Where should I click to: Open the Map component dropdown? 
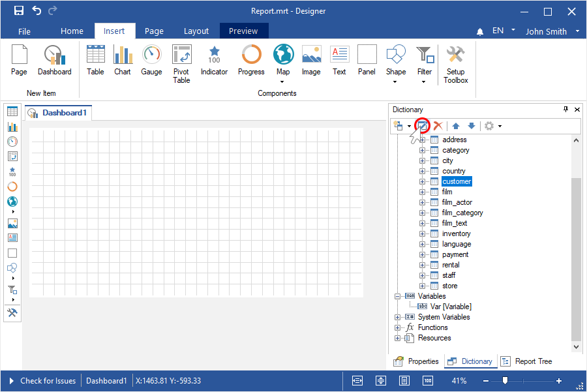coord(282,82)
